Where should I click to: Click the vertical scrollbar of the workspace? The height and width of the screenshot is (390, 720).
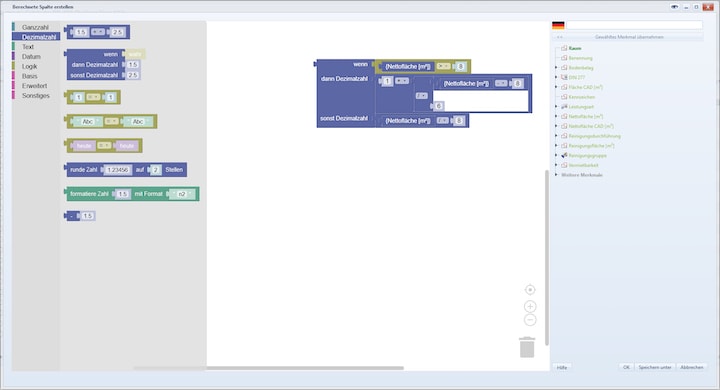[x=547, y=257]
